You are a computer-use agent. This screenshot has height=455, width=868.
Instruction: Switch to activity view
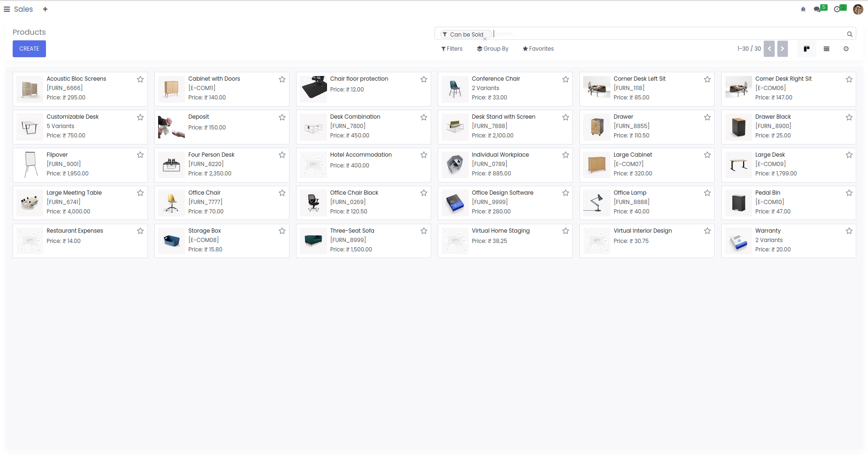846,49
